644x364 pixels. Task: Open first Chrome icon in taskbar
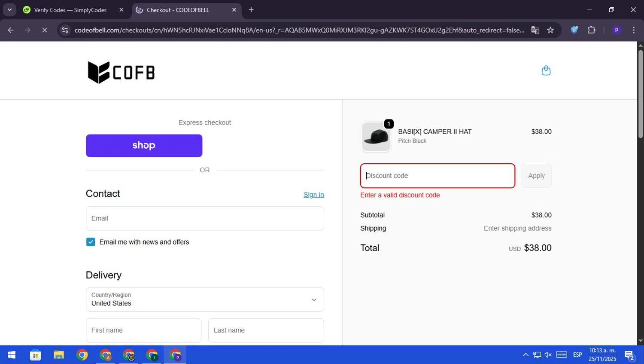82,355
